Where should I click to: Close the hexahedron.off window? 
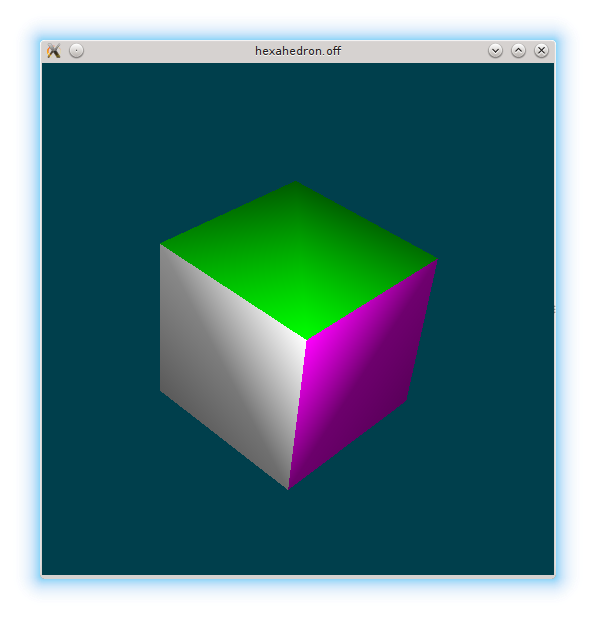click(541, 51)
